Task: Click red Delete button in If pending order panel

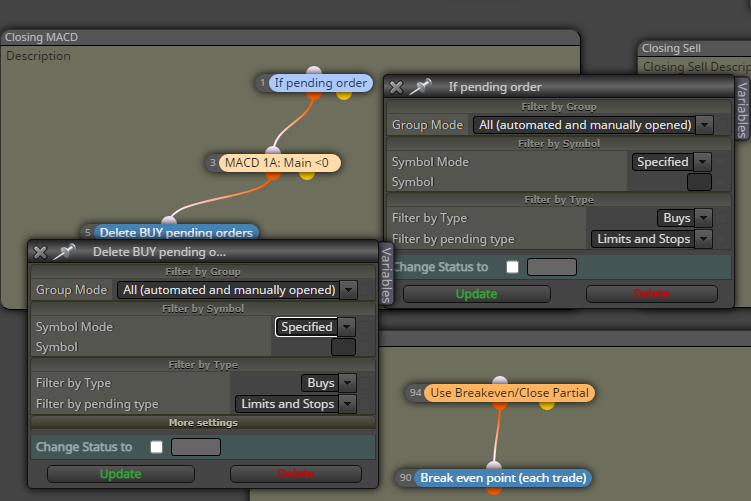Action: tap(652, 294)
